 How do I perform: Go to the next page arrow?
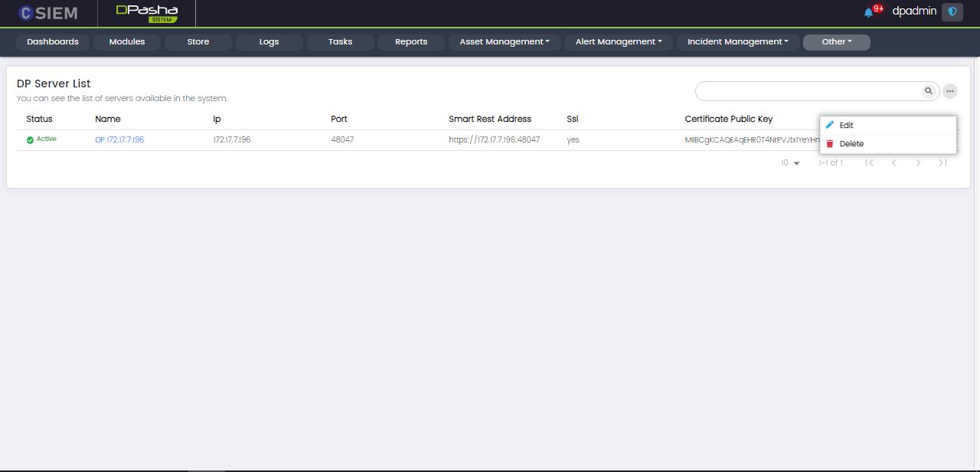(918, 162)
